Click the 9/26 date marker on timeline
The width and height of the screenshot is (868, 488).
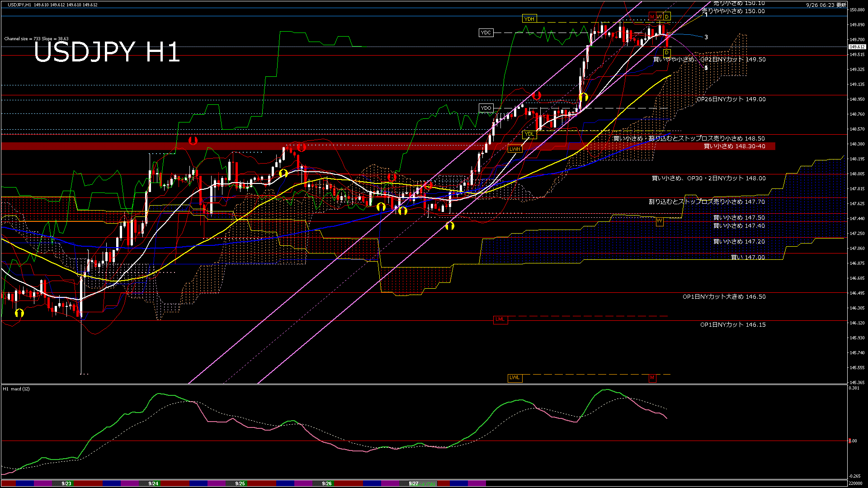click(x=327, y=483)
